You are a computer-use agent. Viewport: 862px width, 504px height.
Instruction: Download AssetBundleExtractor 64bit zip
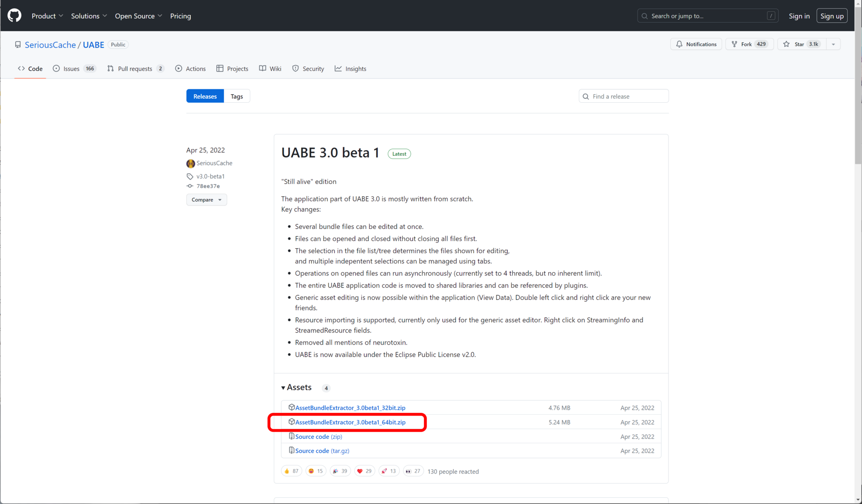pos(350,422)
